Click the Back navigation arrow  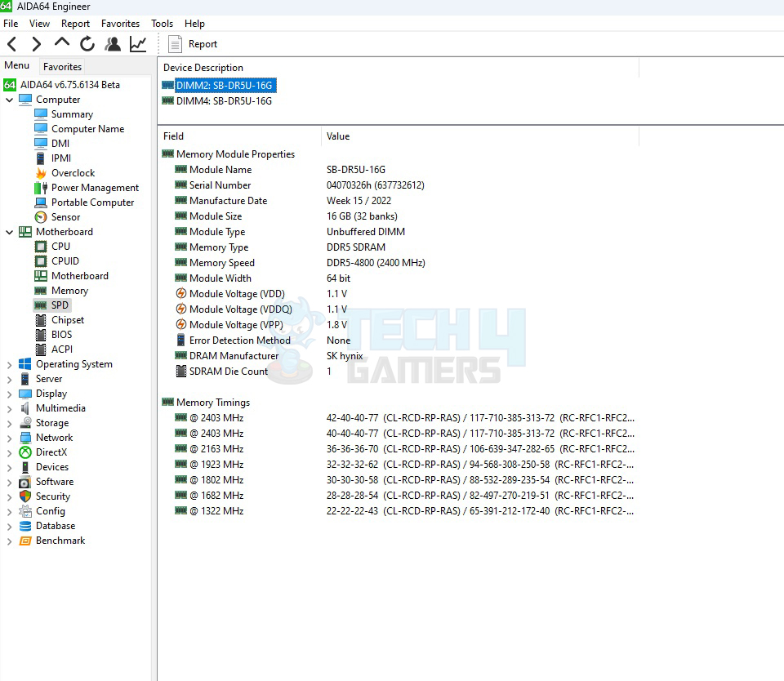click(x=12, y=44)
